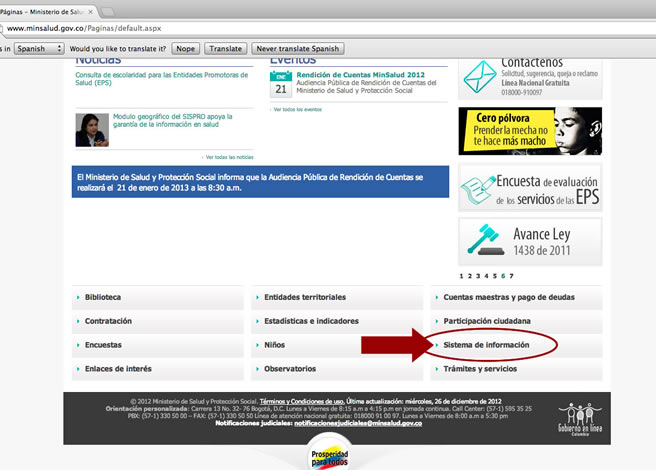Go to banner page 6

(x=503, y=276)
